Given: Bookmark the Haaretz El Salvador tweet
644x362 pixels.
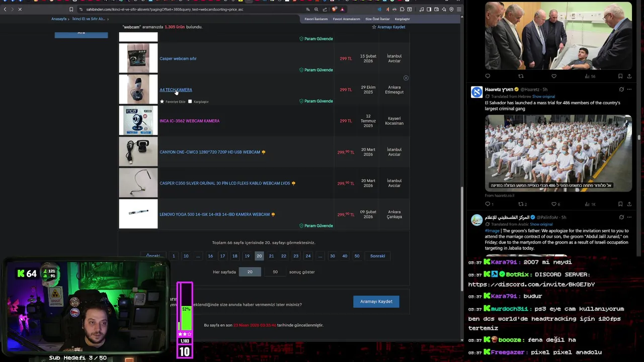Looking at the screenshot, I should pos(620,204).
